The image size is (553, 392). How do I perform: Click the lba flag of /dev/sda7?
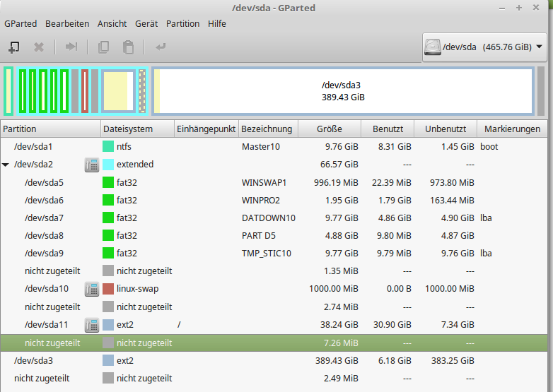point(486,218)
